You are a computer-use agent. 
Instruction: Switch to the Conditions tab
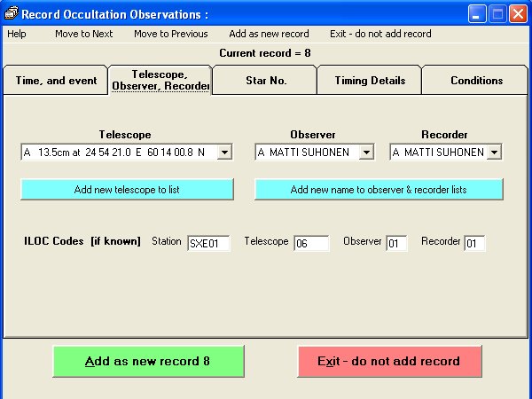[476, 81]
